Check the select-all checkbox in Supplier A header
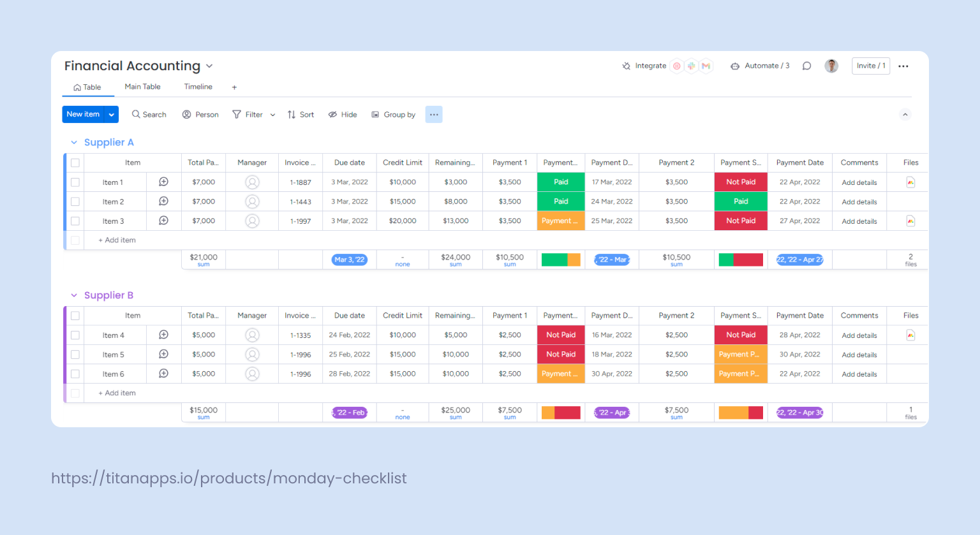 click(x=75, y=163)
